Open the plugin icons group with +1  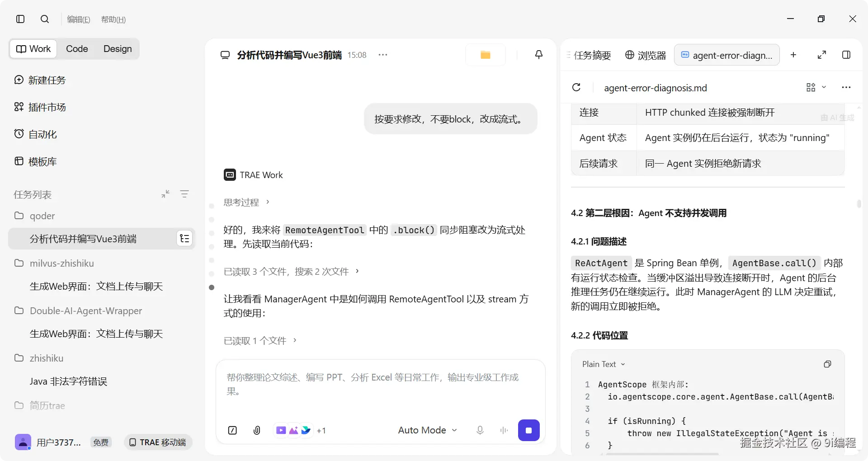tap(301, 430)
